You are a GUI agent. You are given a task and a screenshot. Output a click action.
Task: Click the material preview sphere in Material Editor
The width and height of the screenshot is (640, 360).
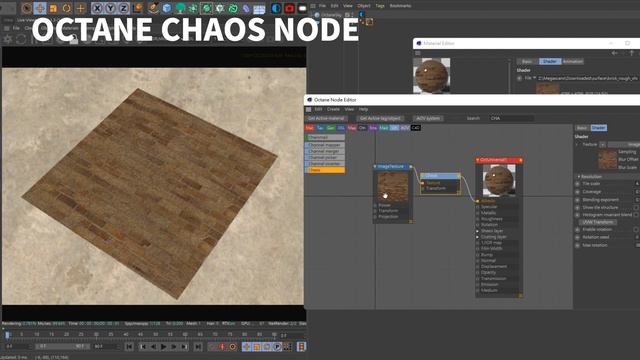click(x=432, y=76)
